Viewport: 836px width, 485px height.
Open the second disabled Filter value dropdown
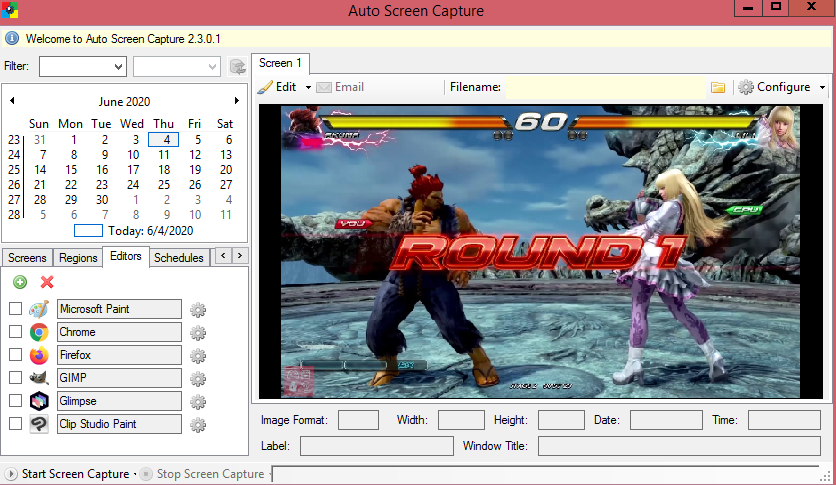(x=176, y=67)
